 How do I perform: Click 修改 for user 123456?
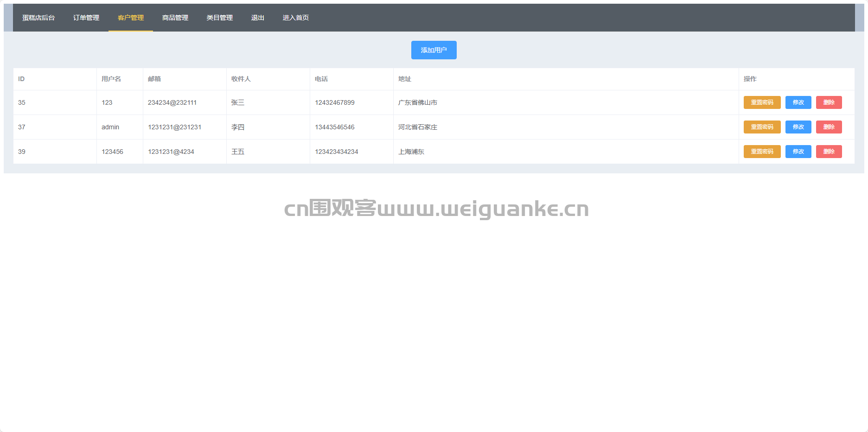(798, 152)
